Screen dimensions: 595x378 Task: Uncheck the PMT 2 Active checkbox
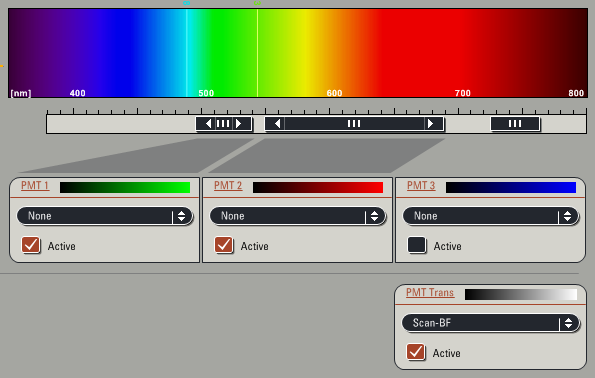click(x=224, y=245)
